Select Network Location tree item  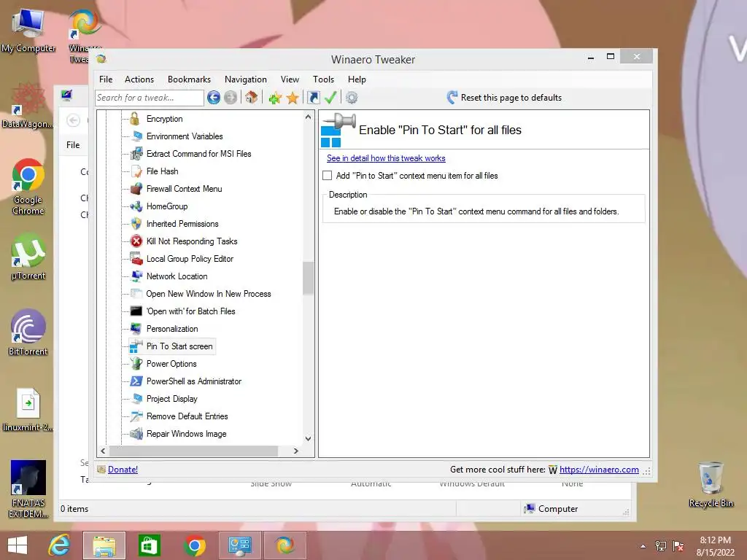pyautogui.click(x=177, y=276)
